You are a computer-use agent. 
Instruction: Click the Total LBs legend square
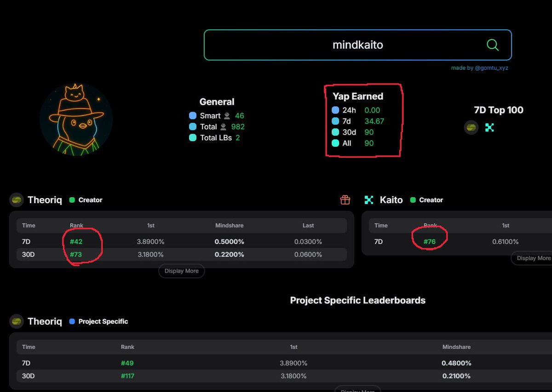click(x=193, y=138)
